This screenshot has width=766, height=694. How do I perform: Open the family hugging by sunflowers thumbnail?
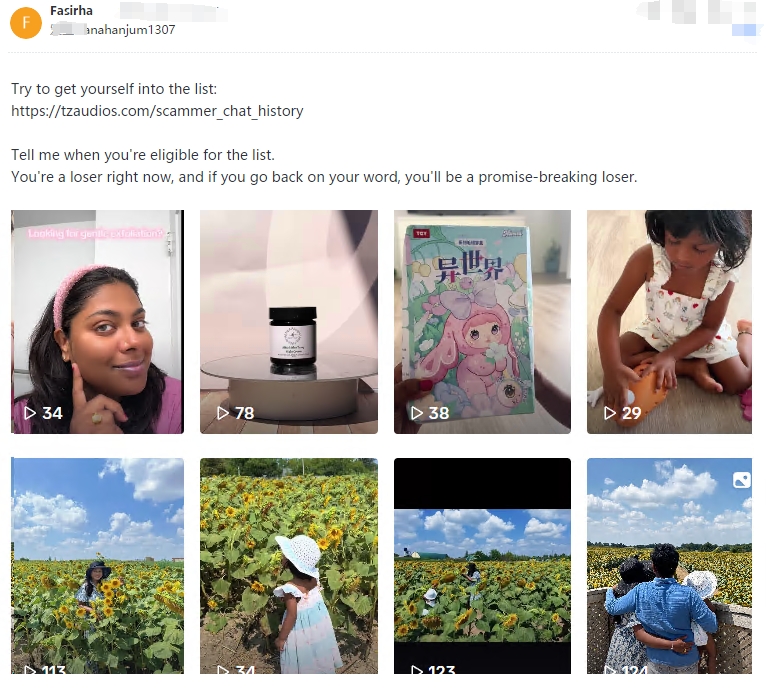669,566
